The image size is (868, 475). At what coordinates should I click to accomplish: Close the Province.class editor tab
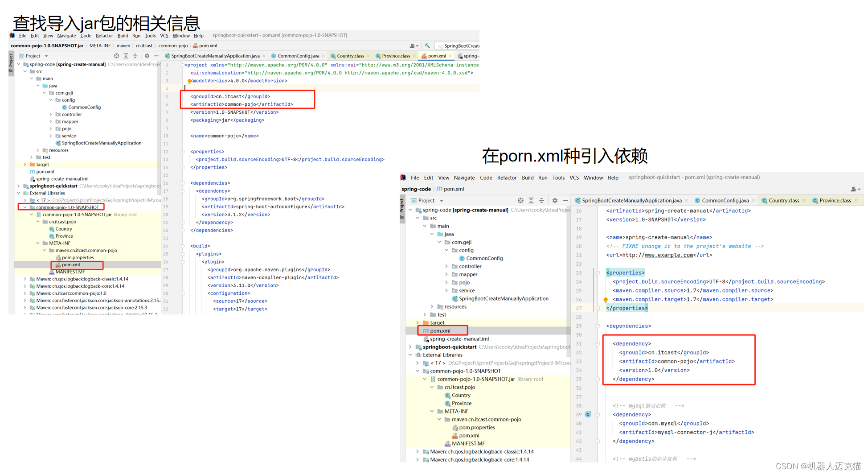[415, 56]
